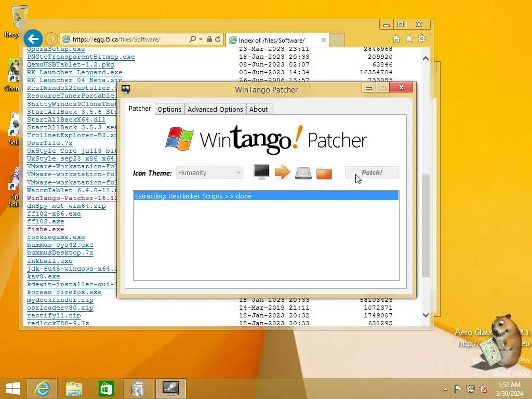Open Windows Store taskbar icon
This screenshot has width=532, height=399.
[106, 389]
